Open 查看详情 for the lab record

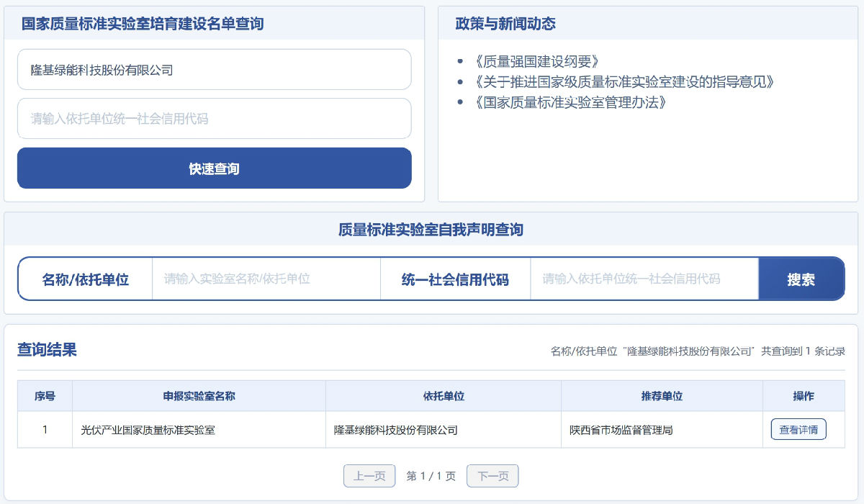(798, 428)
